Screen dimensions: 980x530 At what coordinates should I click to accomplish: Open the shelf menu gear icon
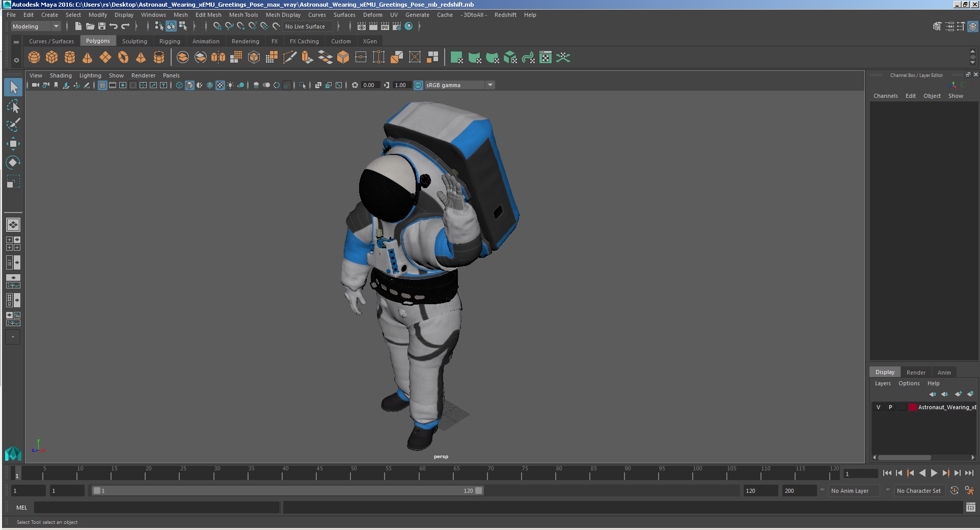(x=16, y=60)
